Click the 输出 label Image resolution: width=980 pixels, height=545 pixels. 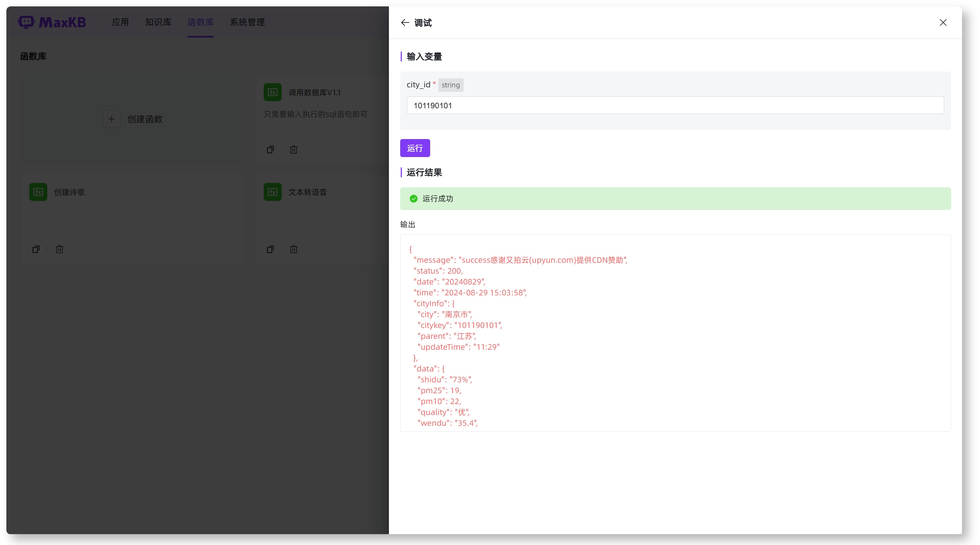pos(407,225)
